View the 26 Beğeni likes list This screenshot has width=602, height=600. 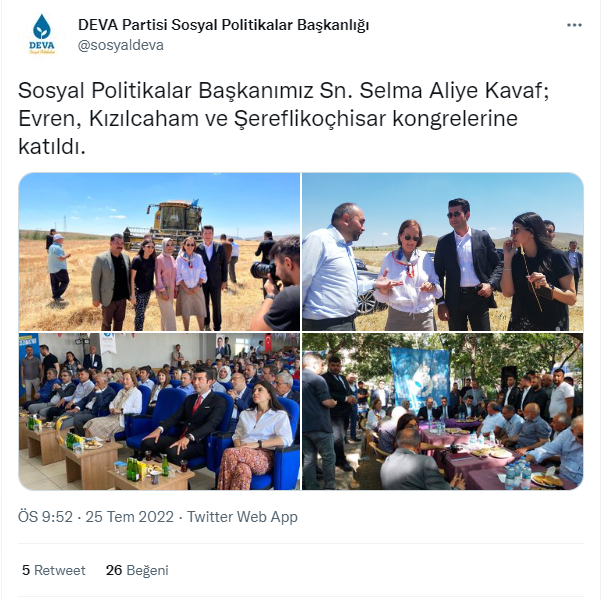(137, 570)
